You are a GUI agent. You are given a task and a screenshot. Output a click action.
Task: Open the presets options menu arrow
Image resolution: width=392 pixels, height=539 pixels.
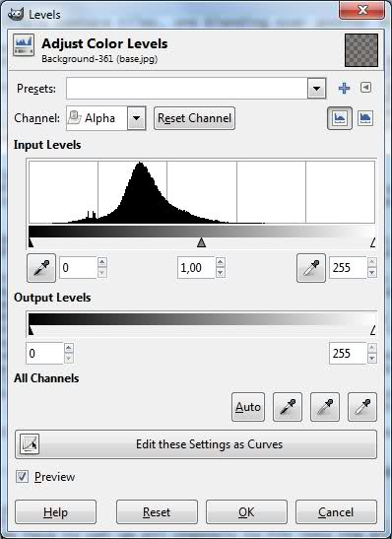[365, 88]
